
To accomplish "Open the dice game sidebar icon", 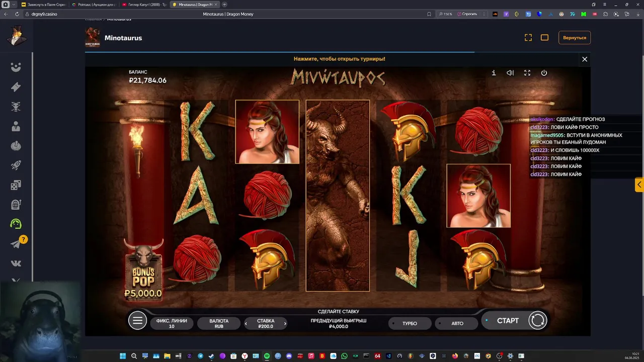I will (x=16, y=185).
